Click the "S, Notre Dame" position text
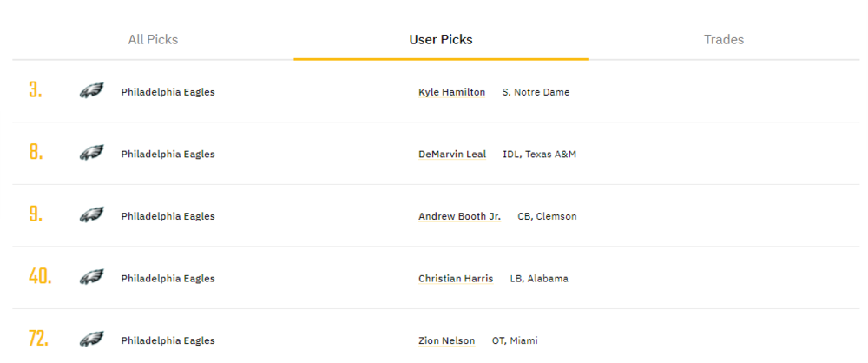868x363 pixels. click(x=536, y=92)
